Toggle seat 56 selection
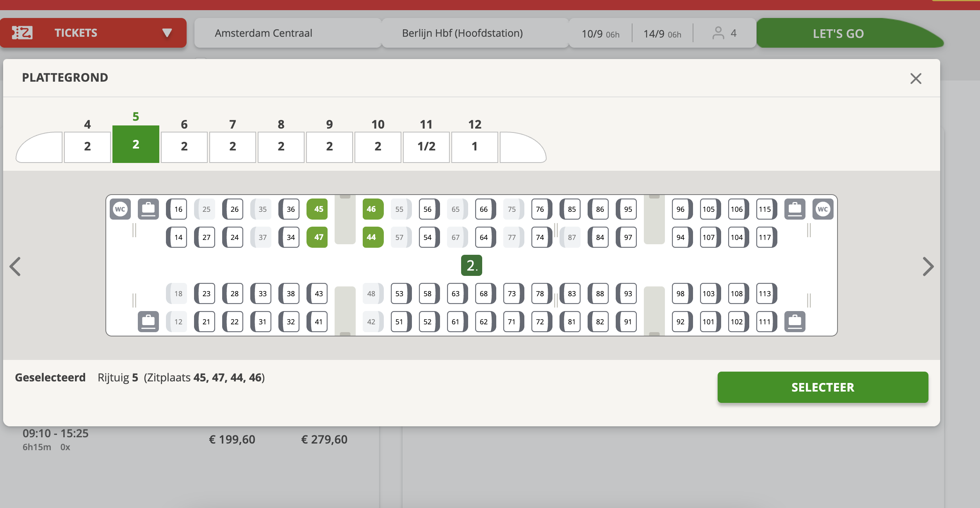This screenshot has width=980, height=508. [428, 209]
